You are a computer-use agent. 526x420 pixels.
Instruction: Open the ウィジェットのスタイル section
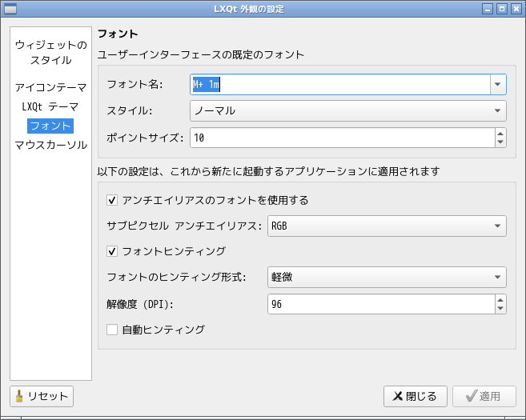coord(50,52)
